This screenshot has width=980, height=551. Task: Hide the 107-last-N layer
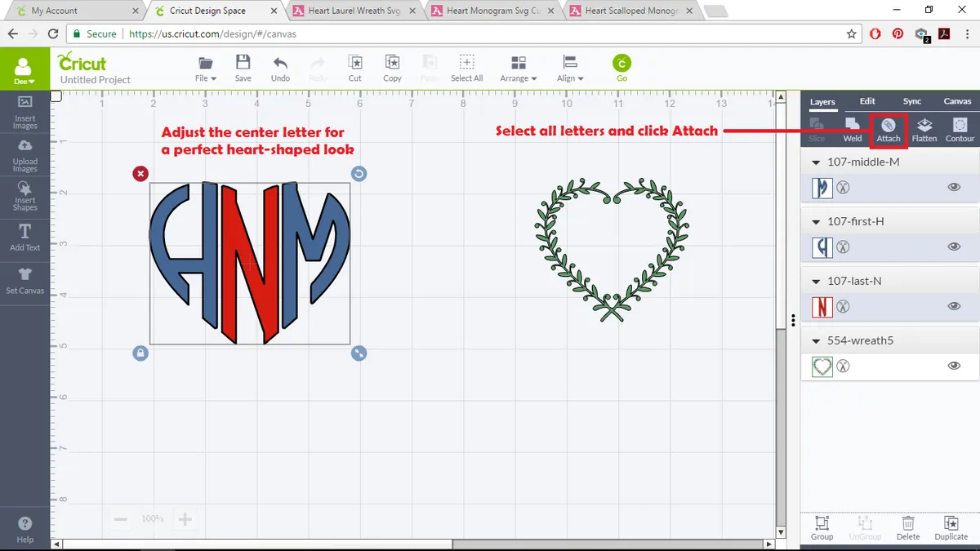tap(953, 306)
